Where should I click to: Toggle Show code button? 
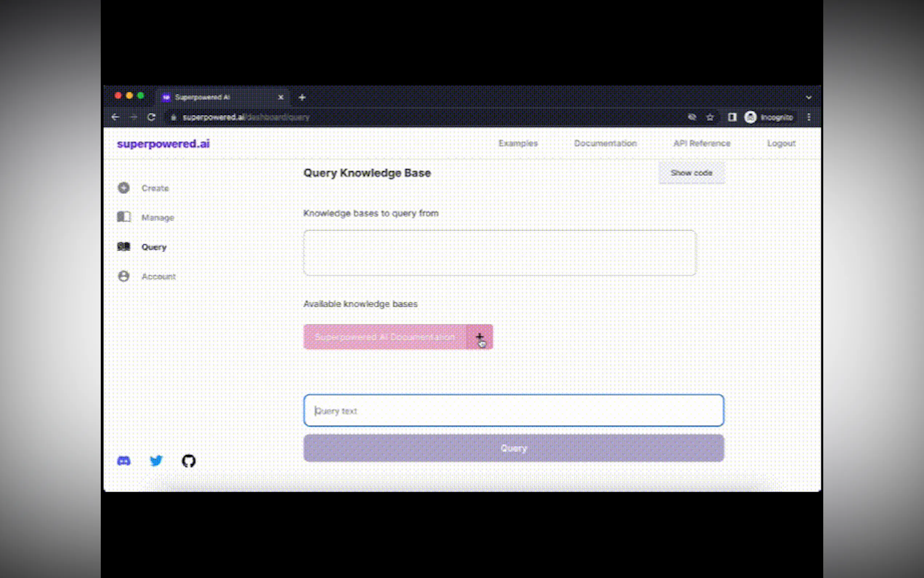(x=691, y=173)
